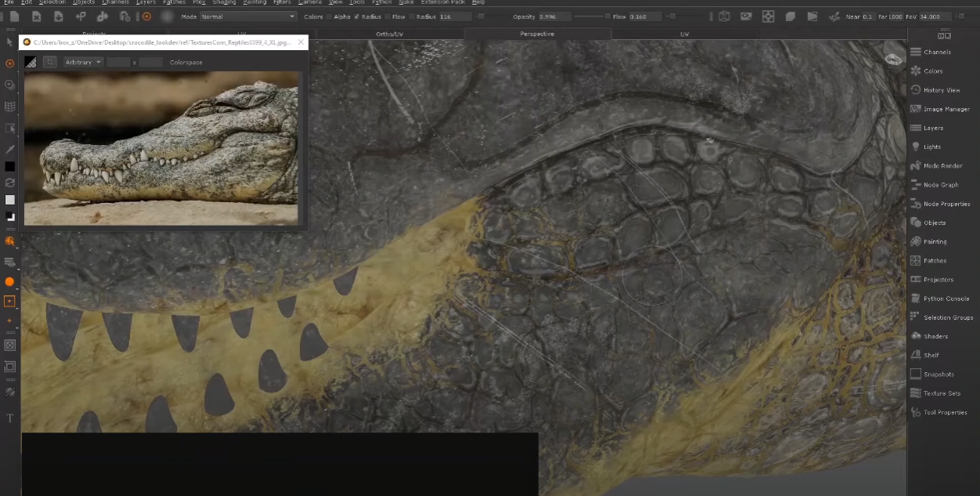Open the brush Mode dropdown set to Normal
This screenshot has height=496, width=980.
248,16
